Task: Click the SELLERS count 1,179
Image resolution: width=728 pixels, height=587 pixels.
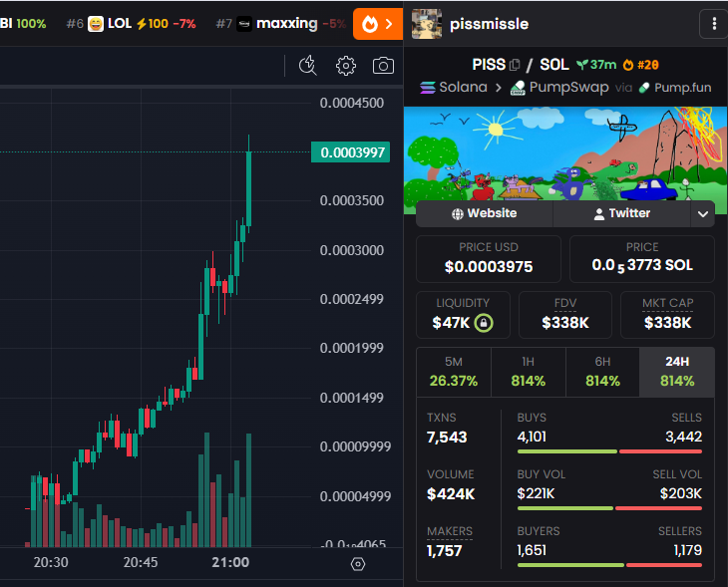Action: tap(687, 550)
